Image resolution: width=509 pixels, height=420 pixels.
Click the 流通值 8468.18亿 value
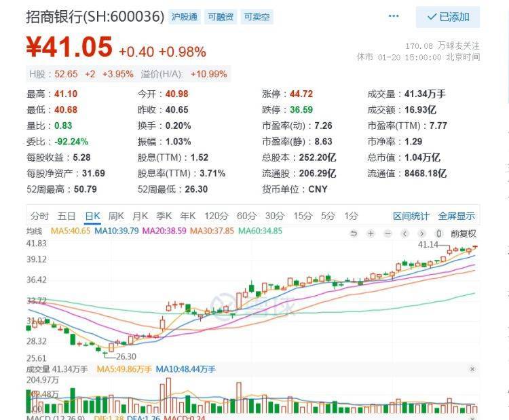(426, 173)
